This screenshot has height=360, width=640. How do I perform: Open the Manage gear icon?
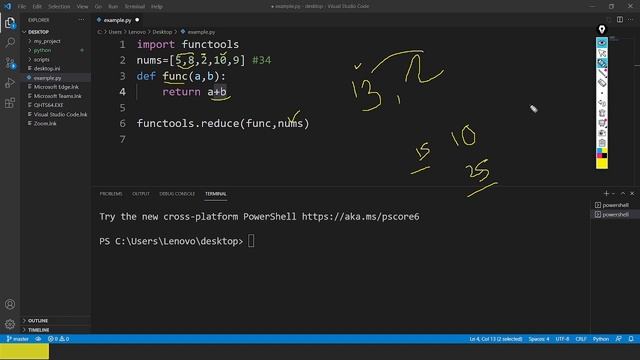(10, 324)
